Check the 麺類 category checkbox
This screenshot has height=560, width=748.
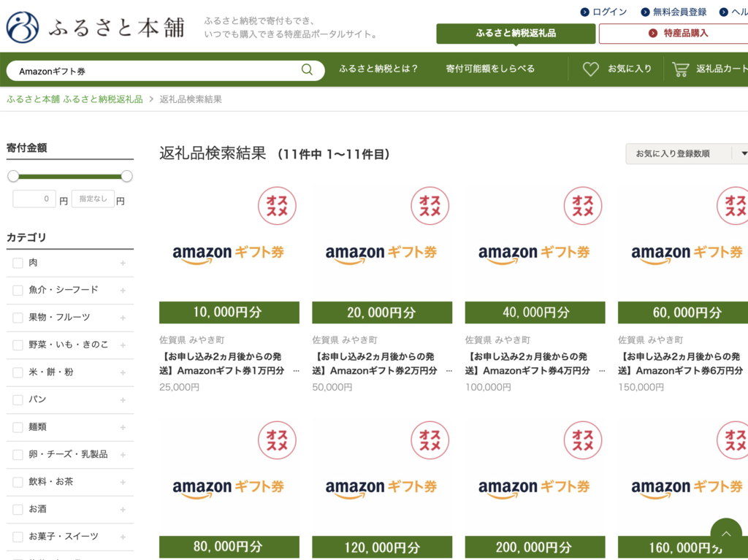click(x=18, y=427)
